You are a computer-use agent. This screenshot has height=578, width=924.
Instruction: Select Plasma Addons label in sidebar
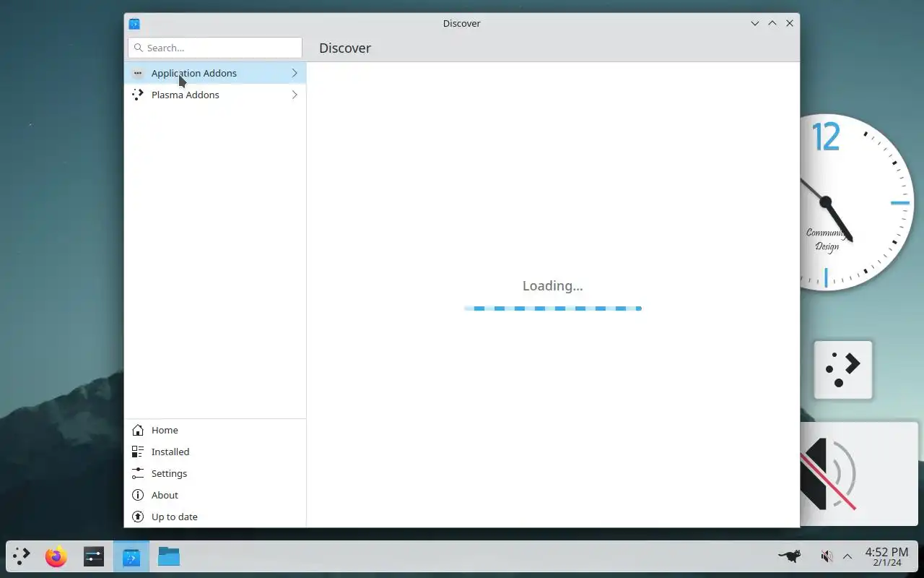click(186, 95)
